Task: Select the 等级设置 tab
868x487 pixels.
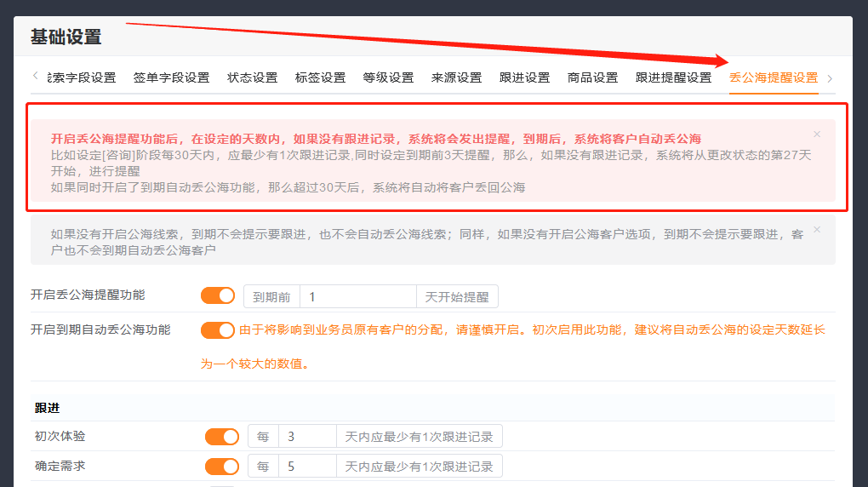Action: pyautogui.click(x=388, y=77)
